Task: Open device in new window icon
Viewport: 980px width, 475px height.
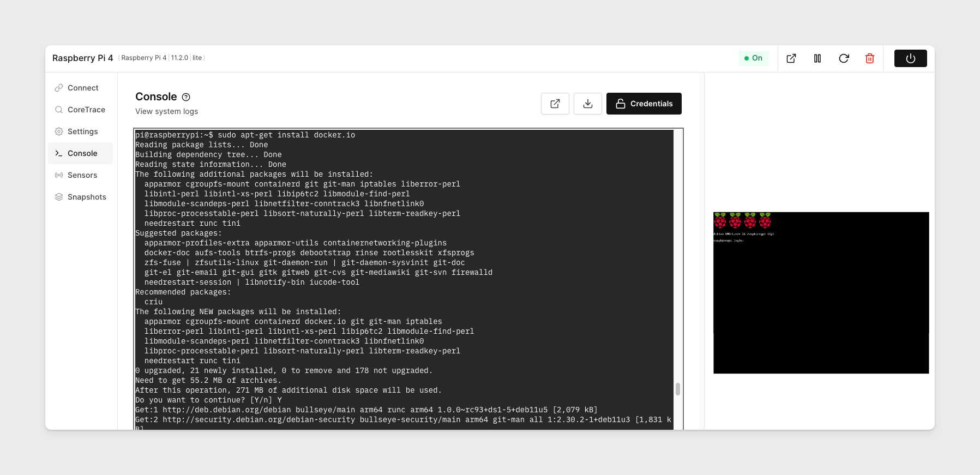Action: coord(791,58)
